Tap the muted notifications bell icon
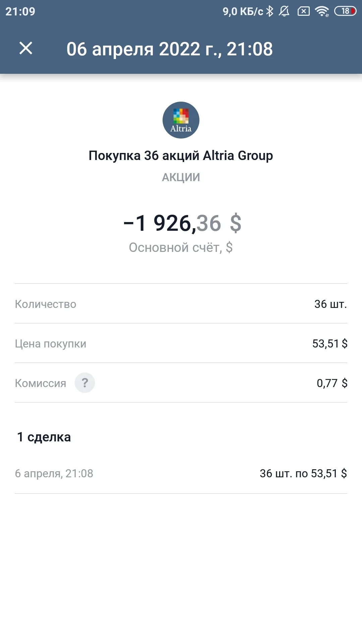Viewport: 362px width, 644px height. [284, 11]
